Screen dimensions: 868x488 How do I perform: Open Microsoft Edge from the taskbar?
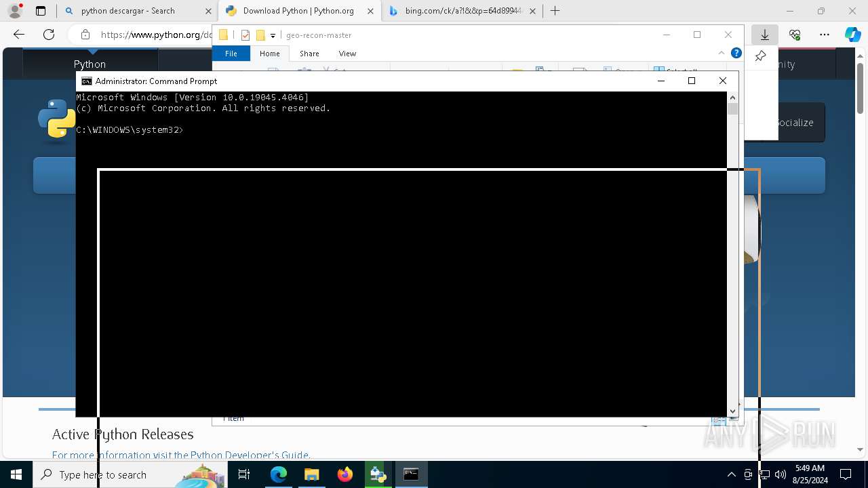(x=279, y=474)
